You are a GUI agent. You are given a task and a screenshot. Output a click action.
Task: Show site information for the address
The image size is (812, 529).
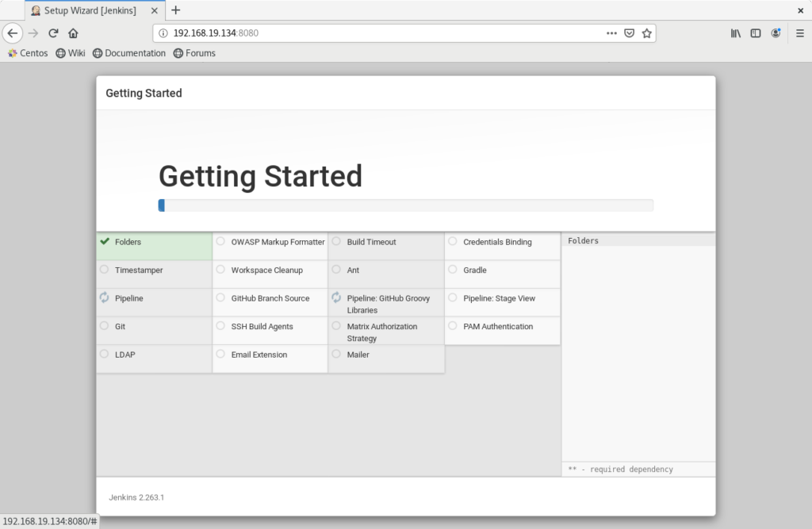(x=163, y=33)
